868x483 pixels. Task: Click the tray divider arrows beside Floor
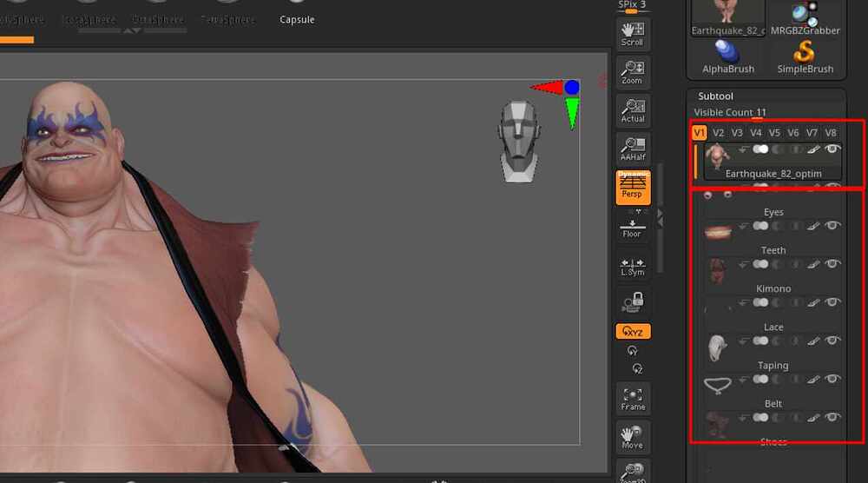point(660,216)
